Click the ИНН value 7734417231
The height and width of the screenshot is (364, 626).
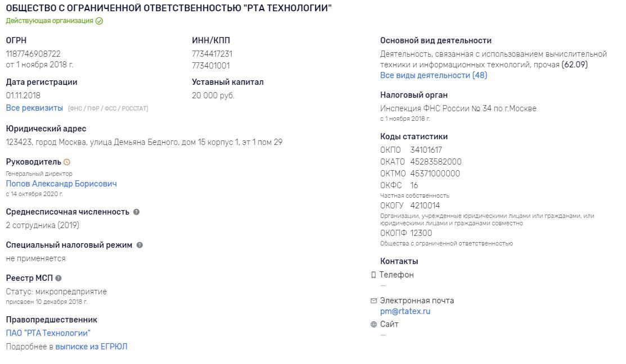[212, 54]
